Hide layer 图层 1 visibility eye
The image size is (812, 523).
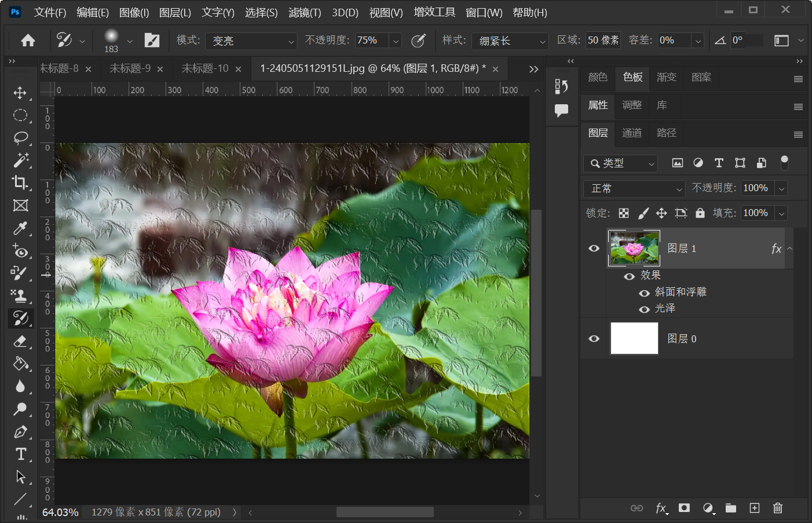coord(594,248)
